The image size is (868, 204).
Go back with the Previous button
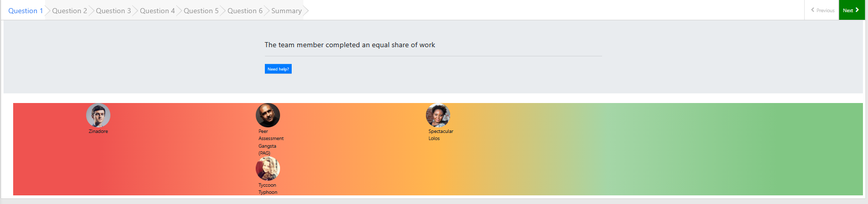(822, 10)
